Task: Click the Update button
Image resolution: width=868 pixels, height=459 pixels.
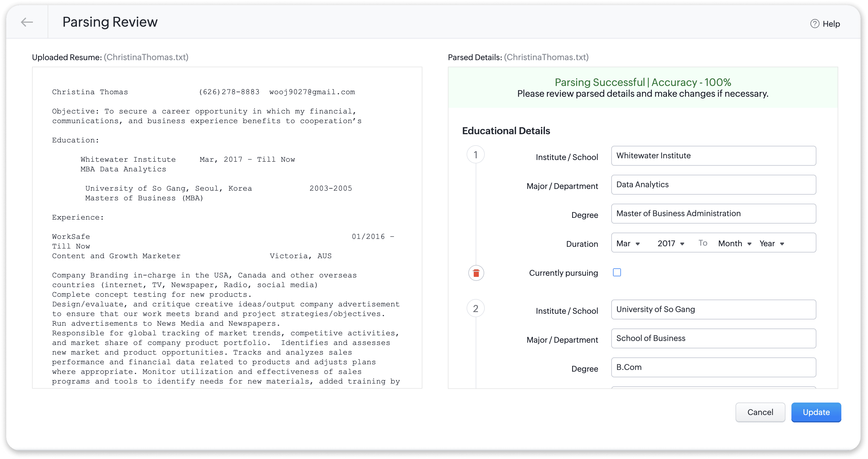Action: point(816,412)
